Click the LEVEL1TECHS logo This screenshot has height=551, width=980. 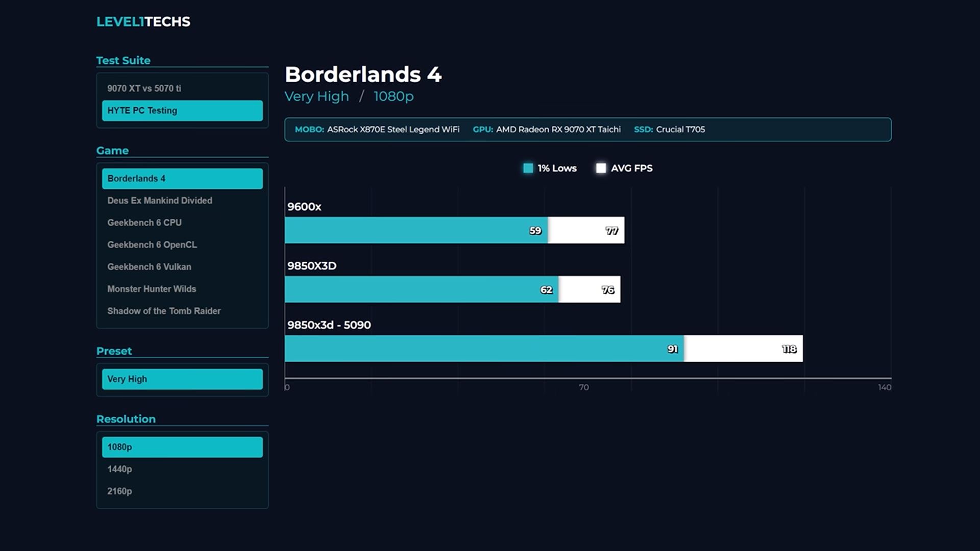pos(143,21)
